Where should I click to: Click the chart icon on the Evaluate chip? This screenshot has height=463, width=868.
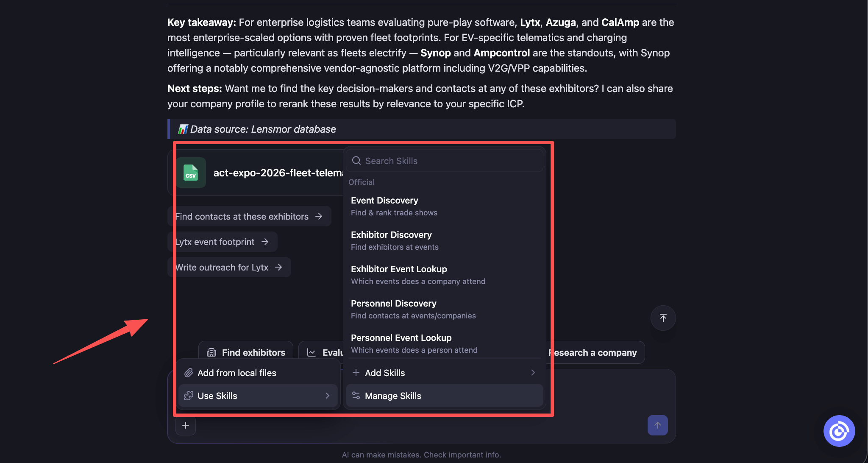tap(312, 352)
